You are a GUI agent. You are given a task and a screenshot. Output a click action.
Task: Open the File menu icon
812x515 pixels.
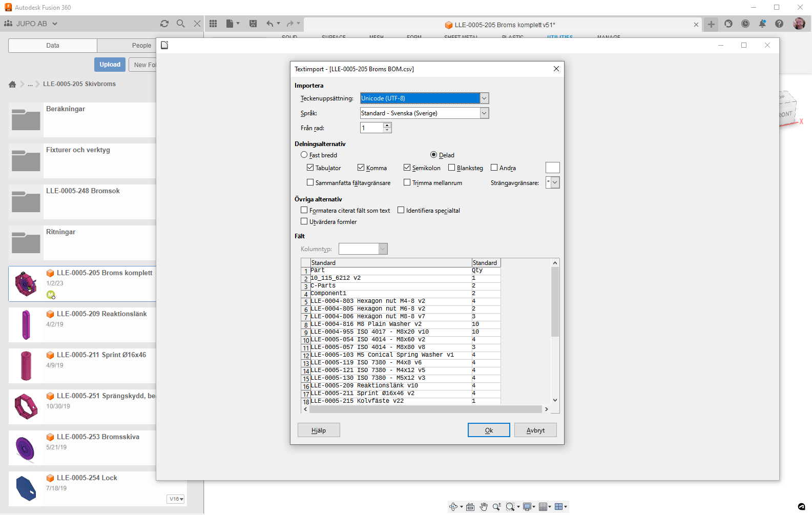233,24
